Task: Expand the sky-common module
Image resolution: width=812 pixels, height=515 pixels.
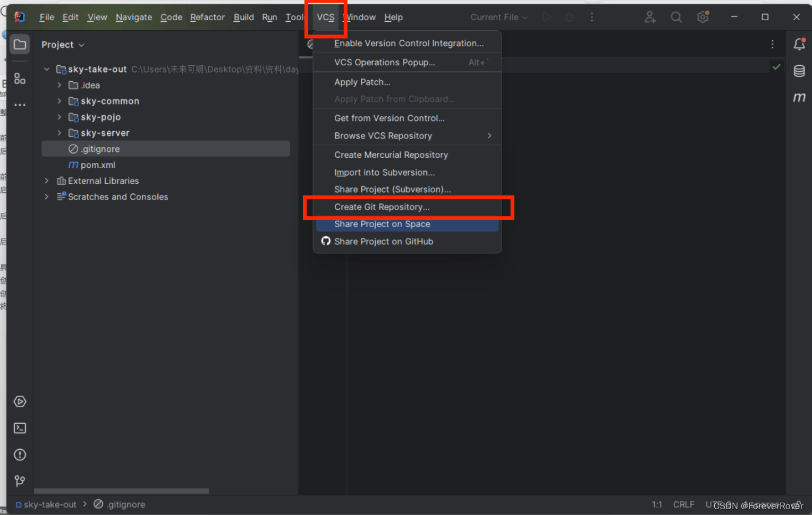Action: point(60,101)
